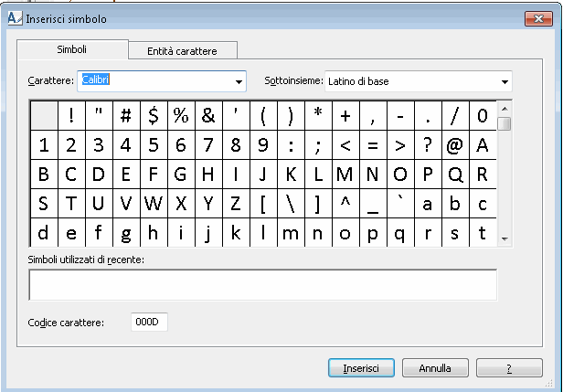Switch to the Simboli tab
Screen dimensions: 563x392
(x=72, y=49)
